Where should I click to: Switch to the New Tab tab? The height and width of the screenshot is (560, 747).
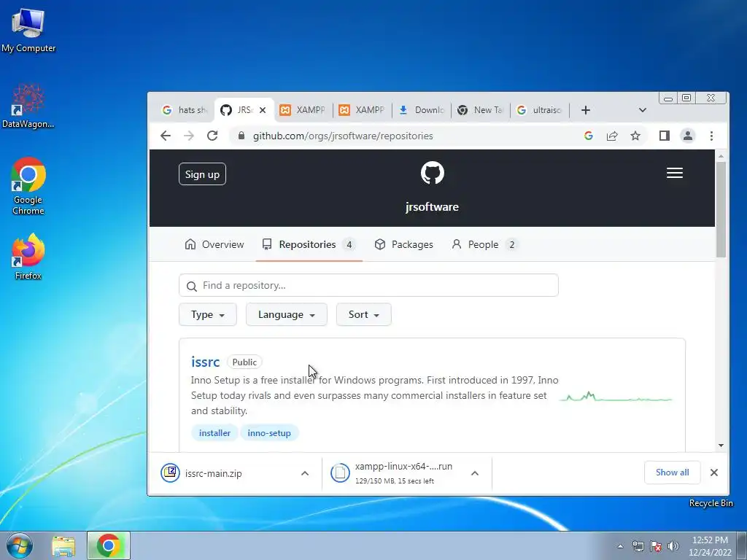(x=480, y=110)
